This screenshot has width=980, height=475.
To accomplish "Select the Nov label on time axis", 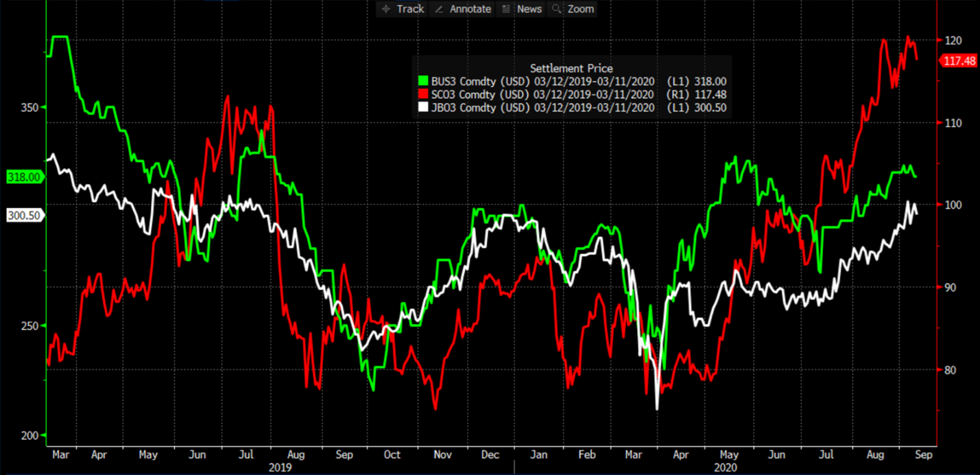I will (442, 454).
